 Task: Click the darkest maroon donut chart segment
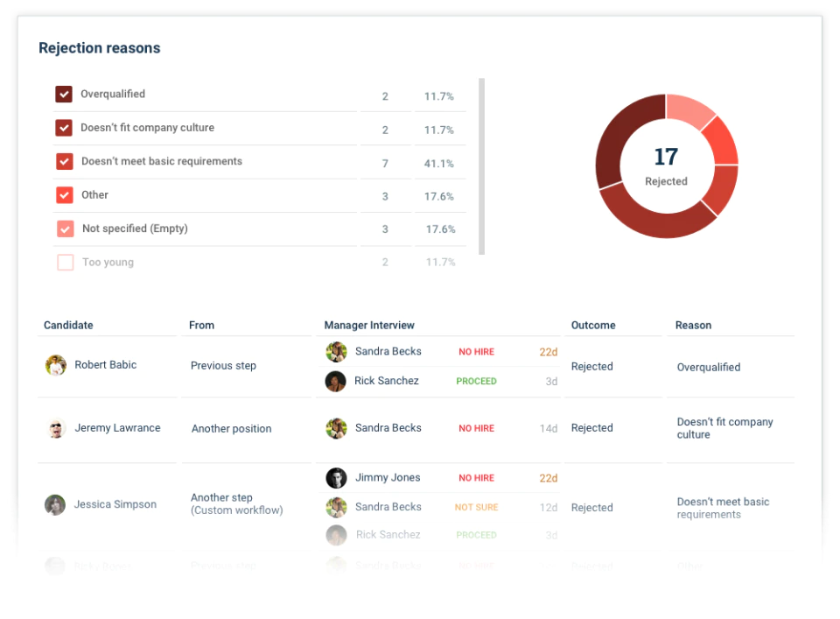click(x=623, y=137)
